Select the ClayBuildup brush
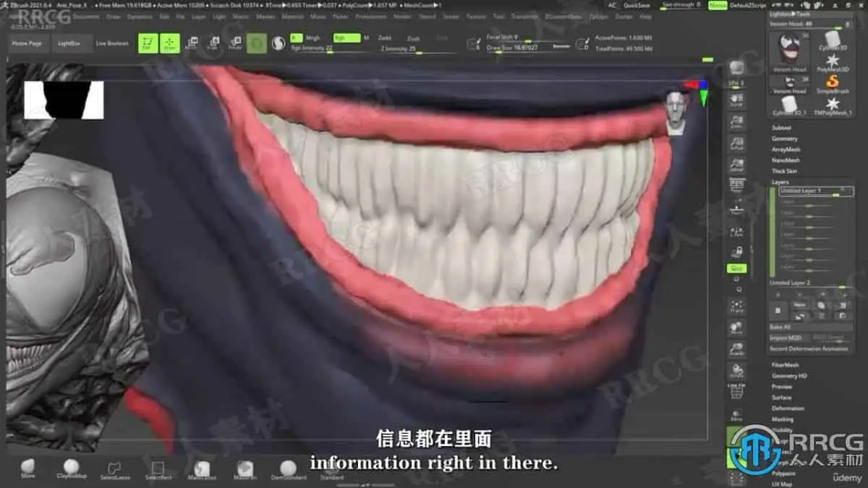 tap(71, 468)
